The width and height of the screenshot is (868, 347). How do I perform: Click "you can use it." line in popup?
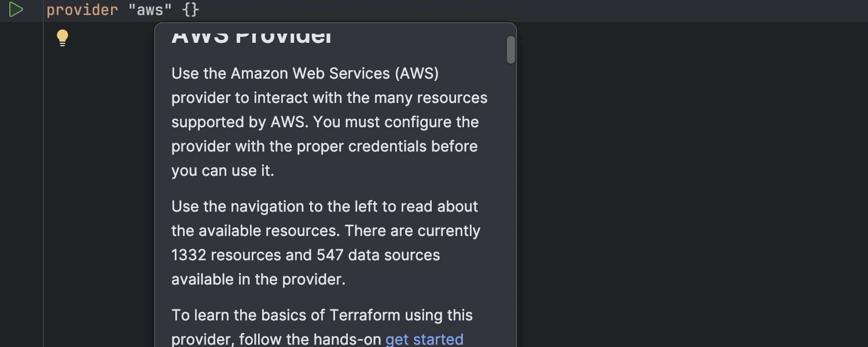pyautogui.click(x=222, y=171)
